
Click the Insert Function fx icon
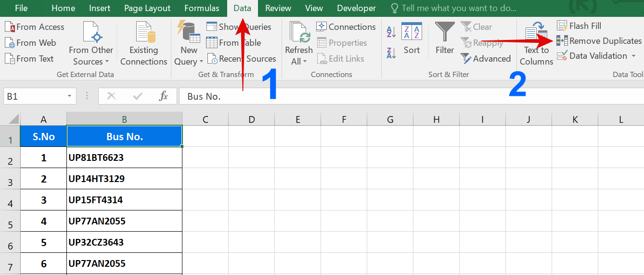coord(164,96)
